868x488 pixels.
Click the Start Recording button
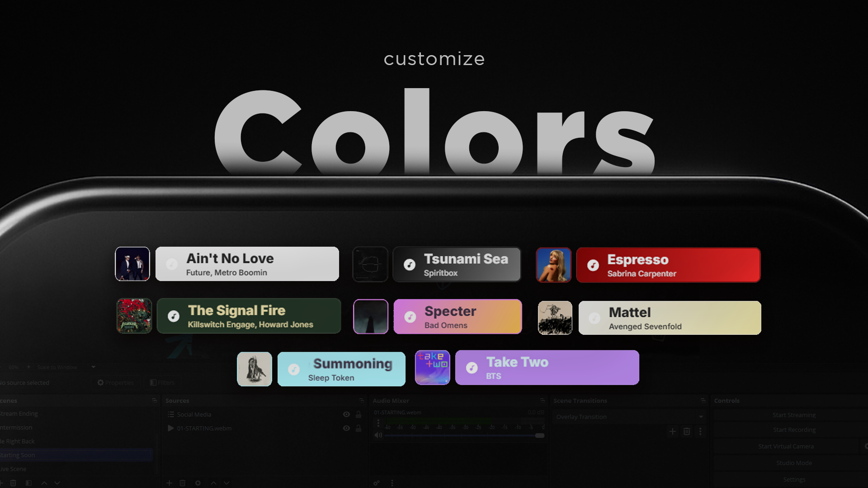pyautogui.click(x=794, y=430)
